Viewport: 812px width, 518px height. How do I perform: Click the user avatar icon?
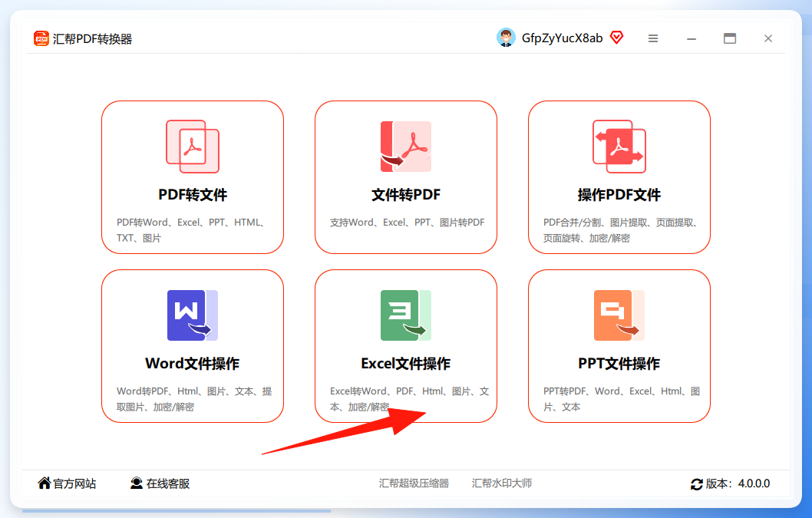pos(506,38)
